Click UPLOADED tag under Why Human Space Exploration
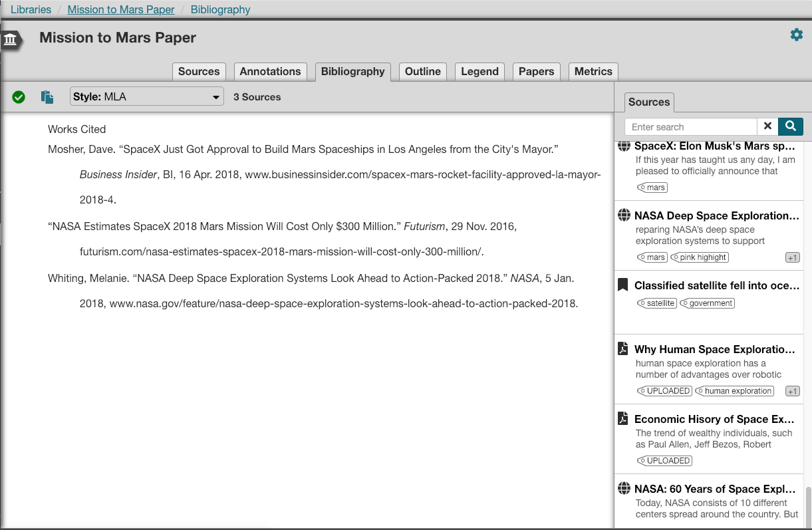Screen dimensions: 812x530 [664, 391]
